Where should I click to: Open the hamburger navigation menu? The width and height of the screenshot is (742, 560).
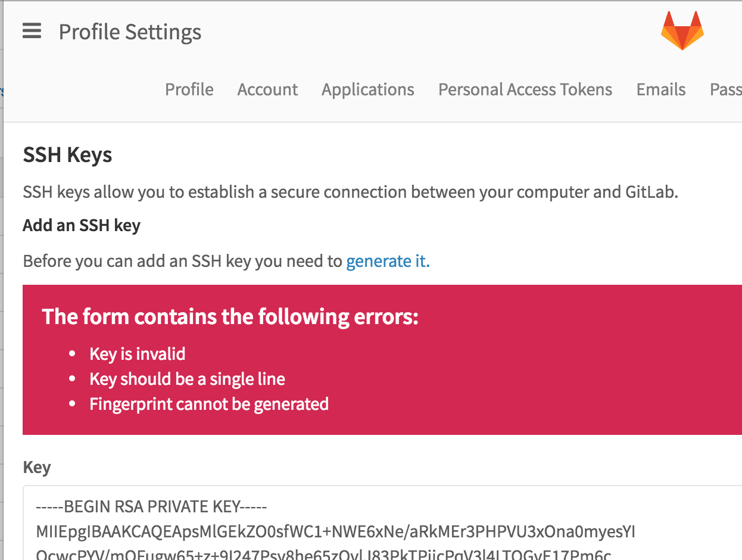click(32, 31)
